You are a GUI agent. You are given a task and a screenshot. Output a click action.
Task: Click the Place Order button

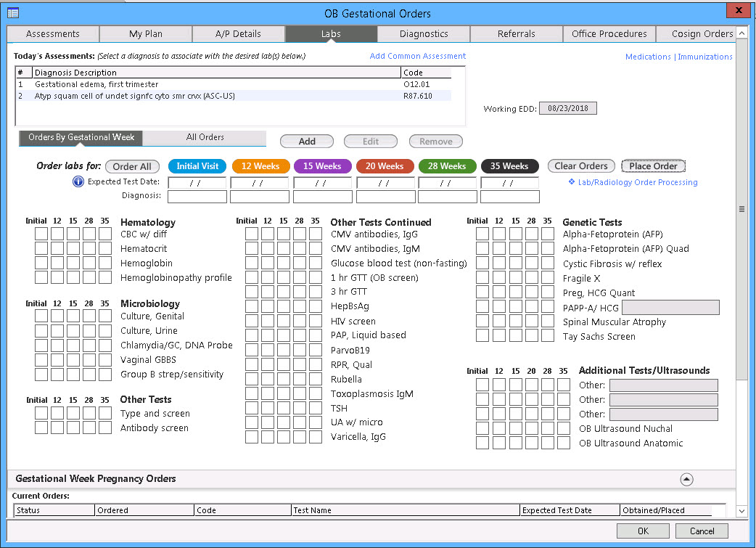tap(653, 166)
